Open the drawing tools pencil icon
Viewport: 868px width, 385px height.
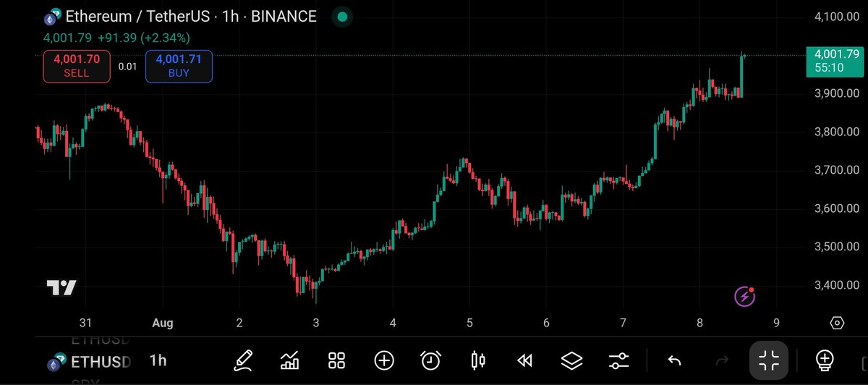pos(243,360)
